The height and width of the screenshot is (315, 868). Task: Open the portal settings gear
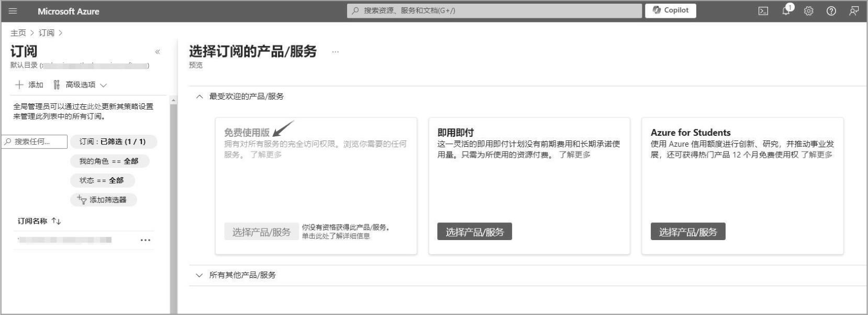[809, 11]
